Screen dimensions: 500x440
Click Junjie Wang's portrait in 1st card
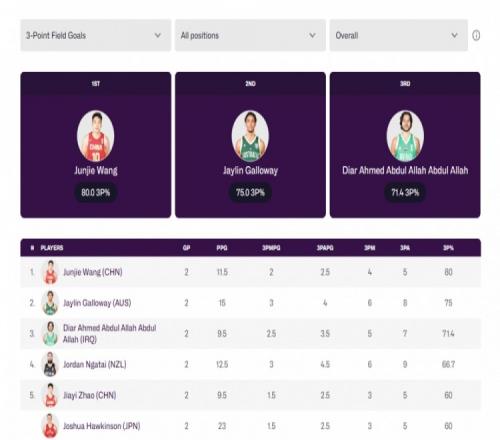point(96,136)
